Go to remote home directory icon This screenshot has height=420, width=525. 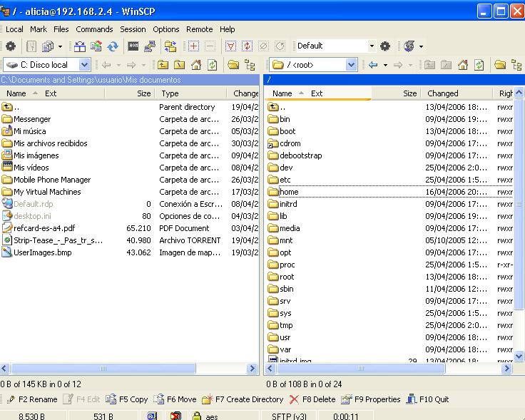pos(463,65)
